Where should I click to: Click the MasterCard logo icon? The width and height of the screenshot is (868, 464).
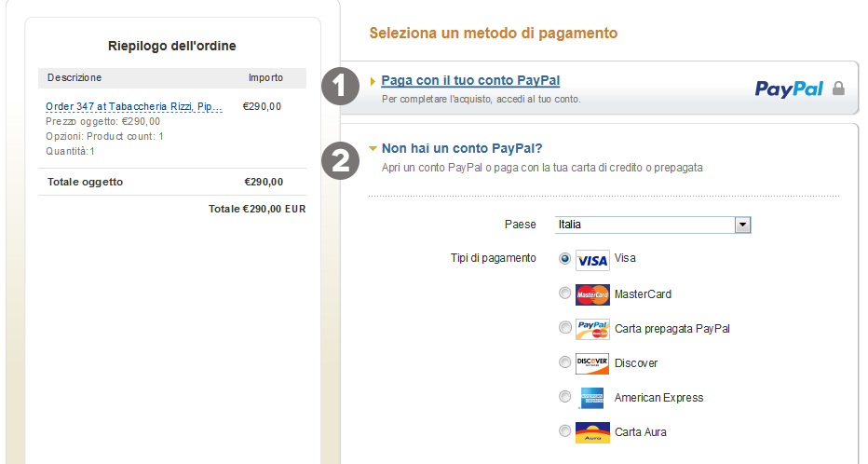[x=592, y=294]
